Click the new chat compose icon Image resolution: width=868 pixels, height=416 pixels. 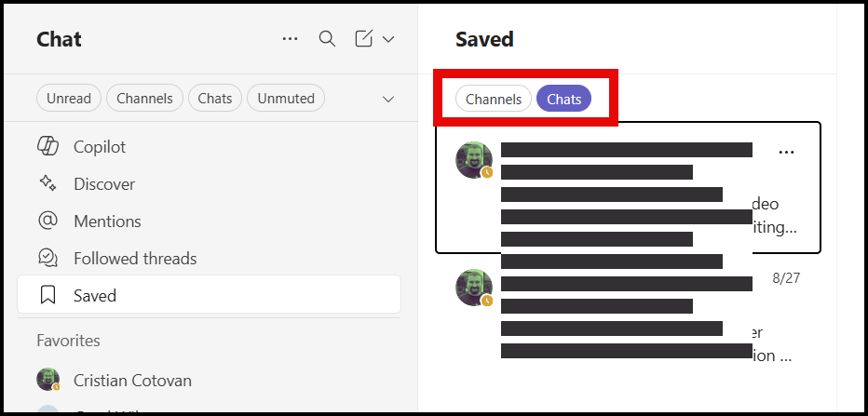point(364,39)
